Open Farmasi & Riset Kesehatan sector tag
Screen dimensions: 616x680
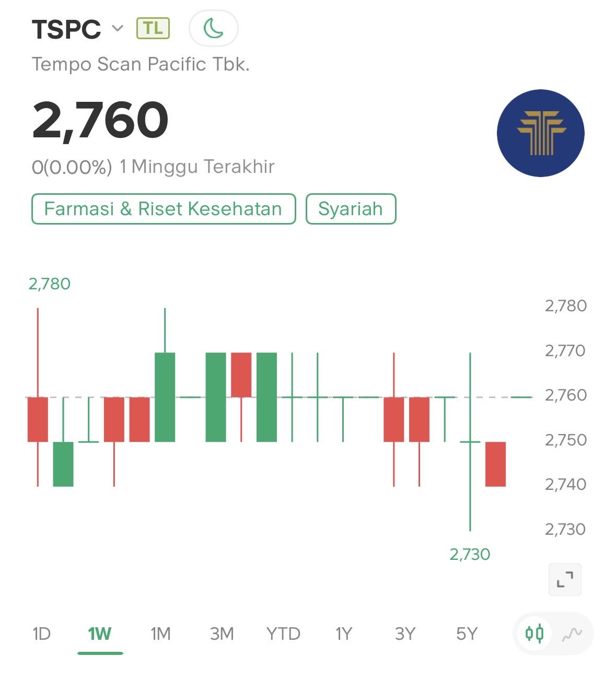coord(164,209)
